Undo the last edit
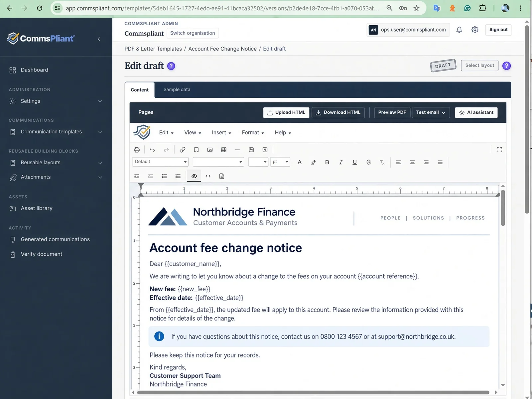The image size is (532, 399). tap(152, 150)
